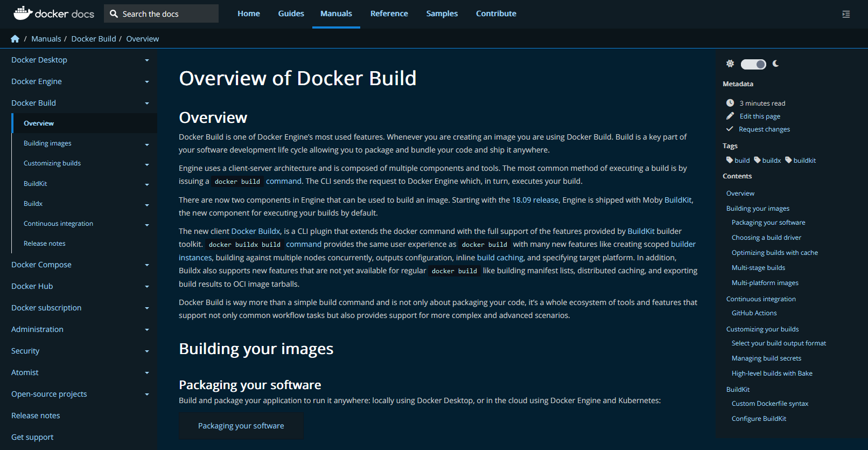
Task: Click the tag icon beside build
Action: [x=730, y=160]
